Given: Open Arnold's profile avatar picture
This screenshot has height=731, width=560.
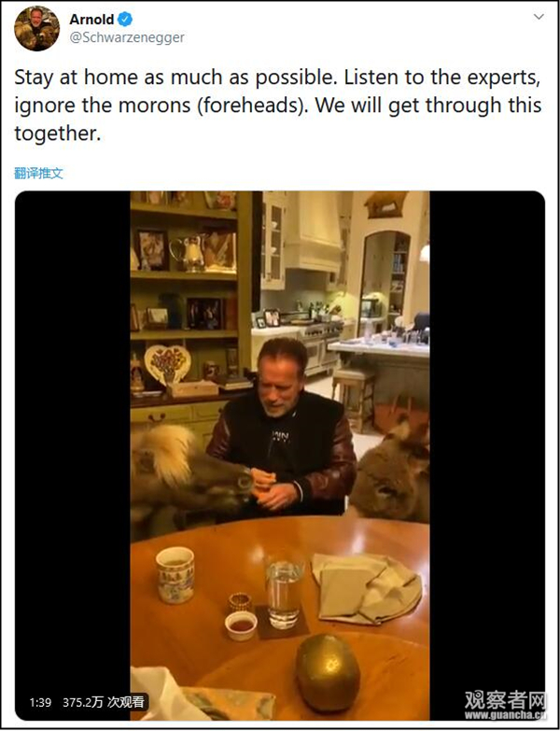Looking at the screenshot, I should (x=36, y=28).
